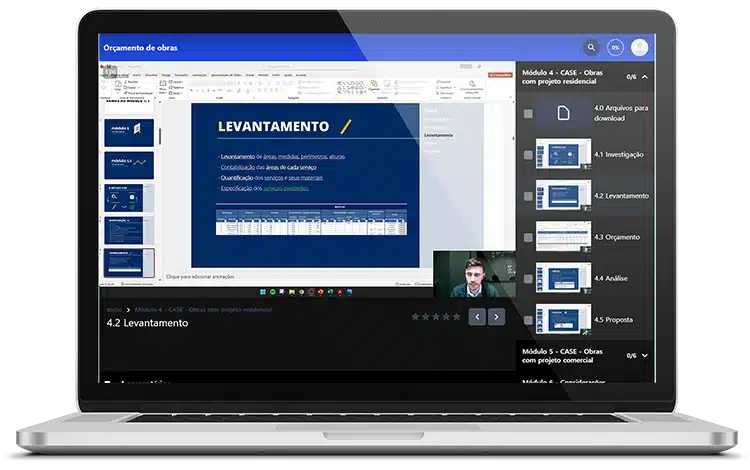Toggle the 4.3 Orçamento completion checkbox
The width and height of the screenshot is (750, 470).
coord(528,237)
